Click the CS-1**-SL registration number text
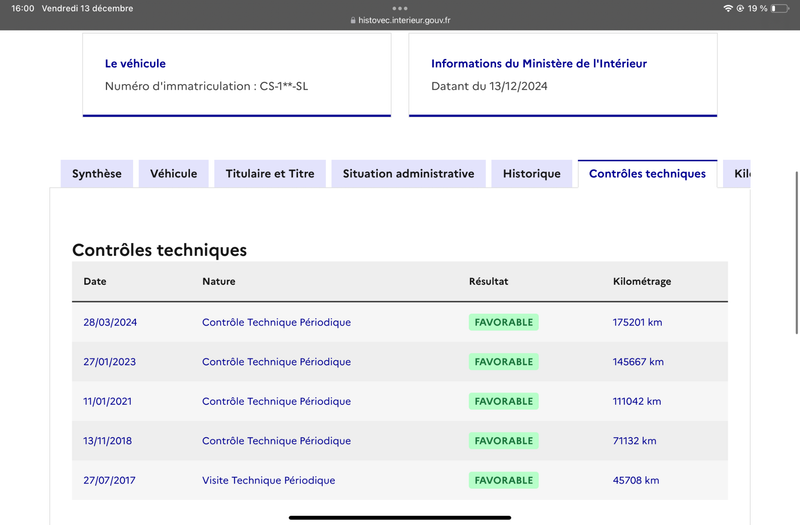 pyautogui.click(x=284, y=86)
